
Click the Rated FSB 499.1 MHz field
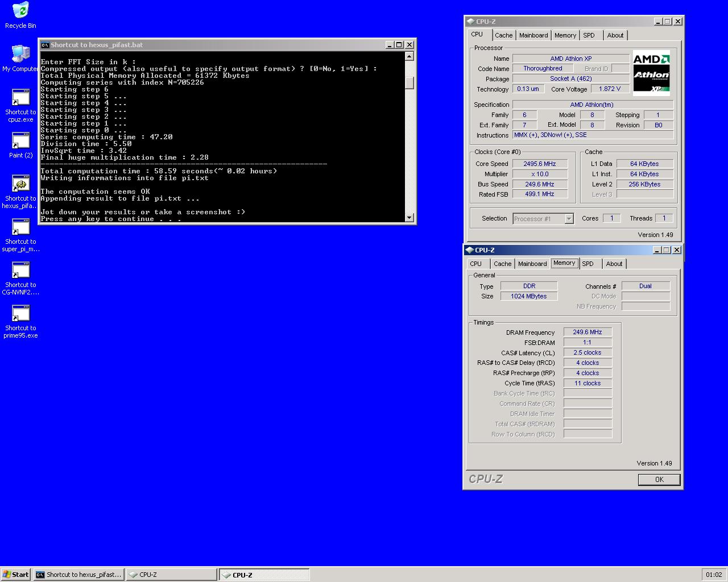(x=540, y=194)
